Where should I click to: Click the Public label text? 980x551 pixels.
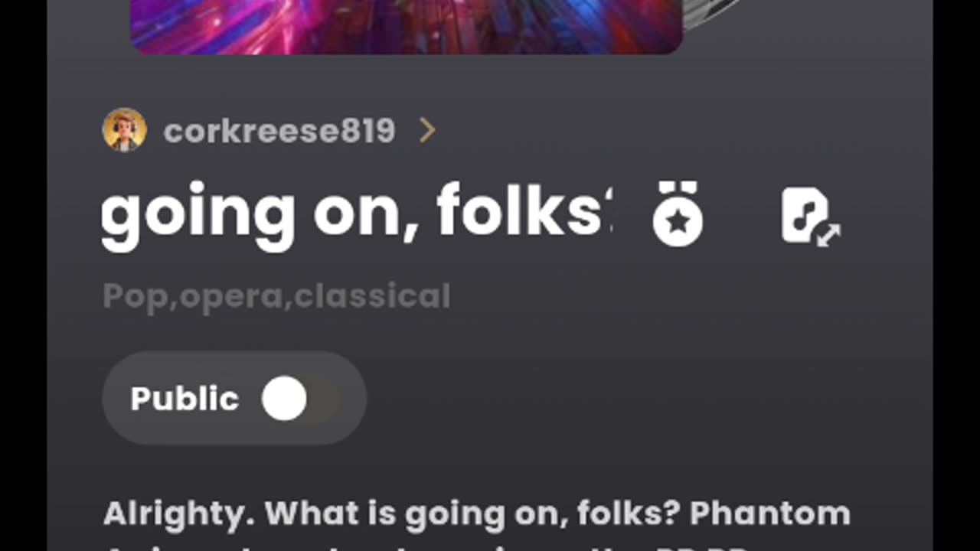[185, 399]
